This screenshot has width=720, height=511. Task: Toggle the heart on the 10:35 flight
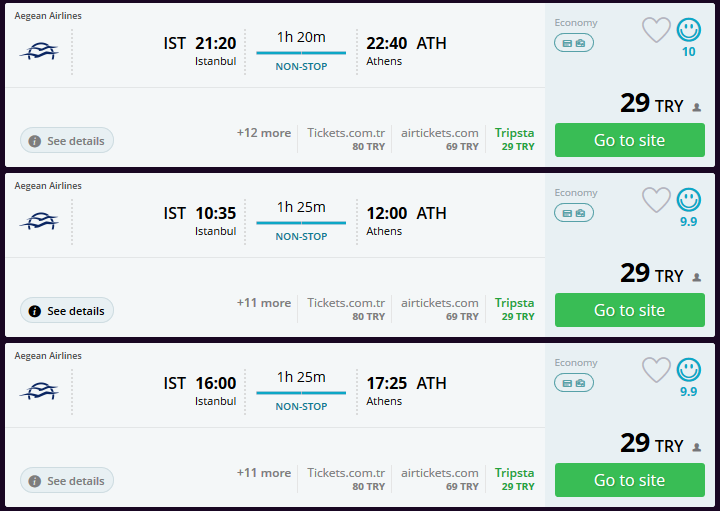coord(656,201)
